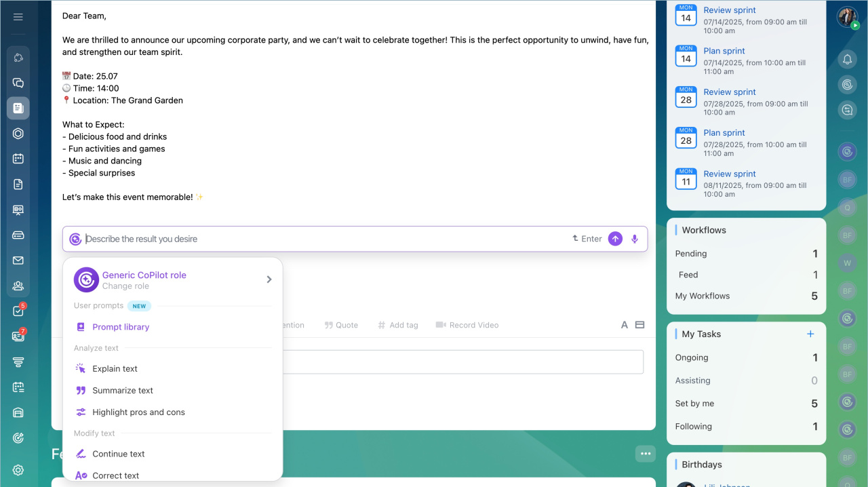The height and width of the screenshot is (487, 868).
Task: Open the settings gear in left sidebar
Action: [x=18, y=471]
